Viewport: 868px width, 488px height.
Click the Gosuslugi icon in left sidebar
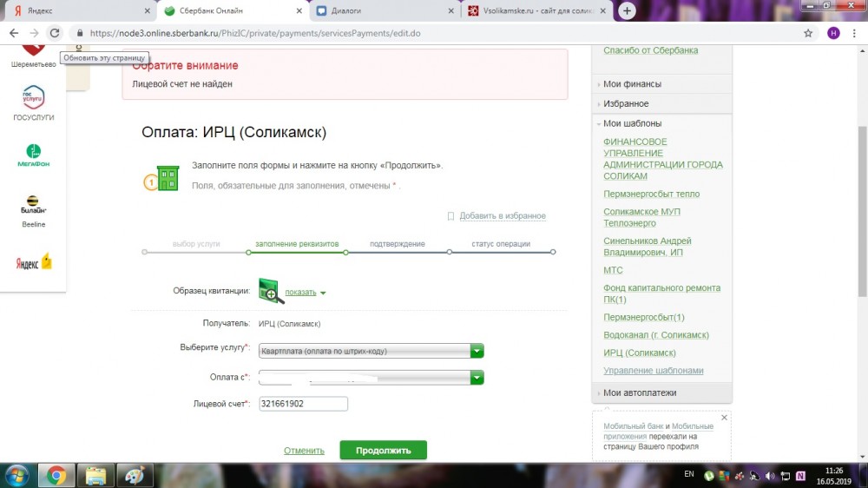click(33, 99)
